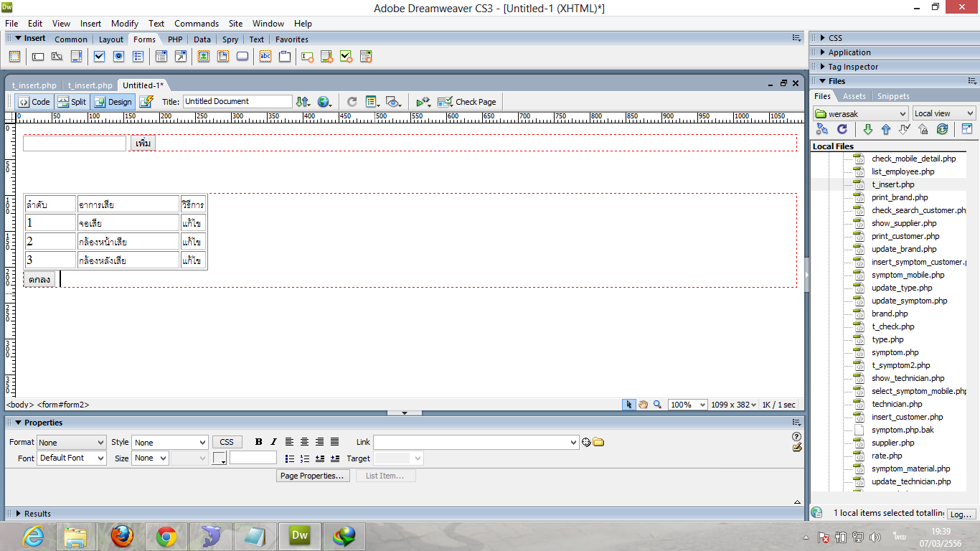Screen dimensions: 980x551
Task: Insert a Radio Button from Forms toolbar
Action: [x=119, y=56]
